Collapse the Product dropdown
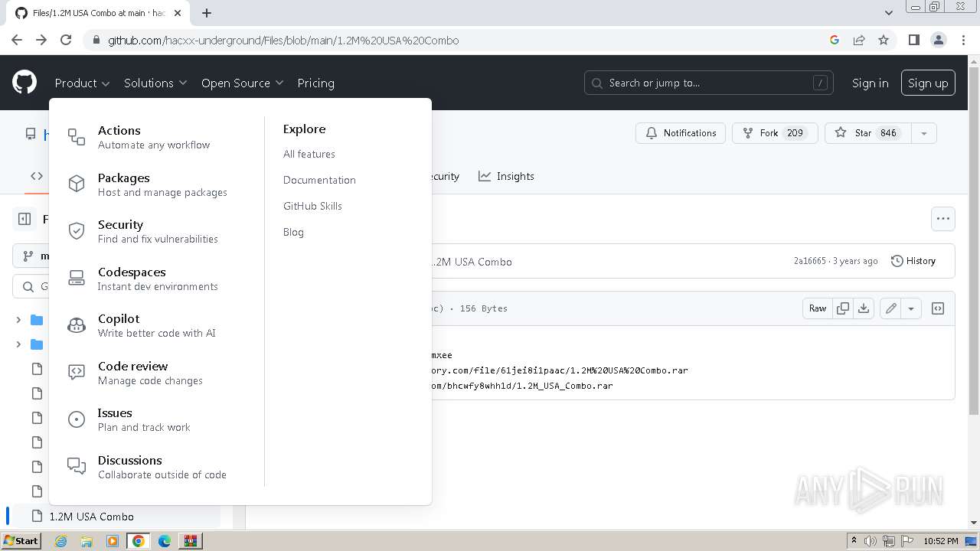Viewport: 980px width, 551px height. coord(82,83)
